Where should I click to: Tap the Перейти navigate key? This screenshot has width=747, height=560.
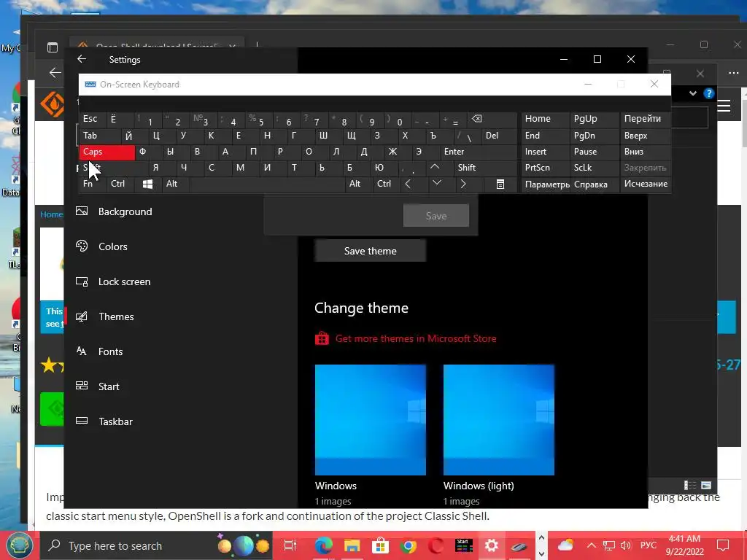pos(646,119)
